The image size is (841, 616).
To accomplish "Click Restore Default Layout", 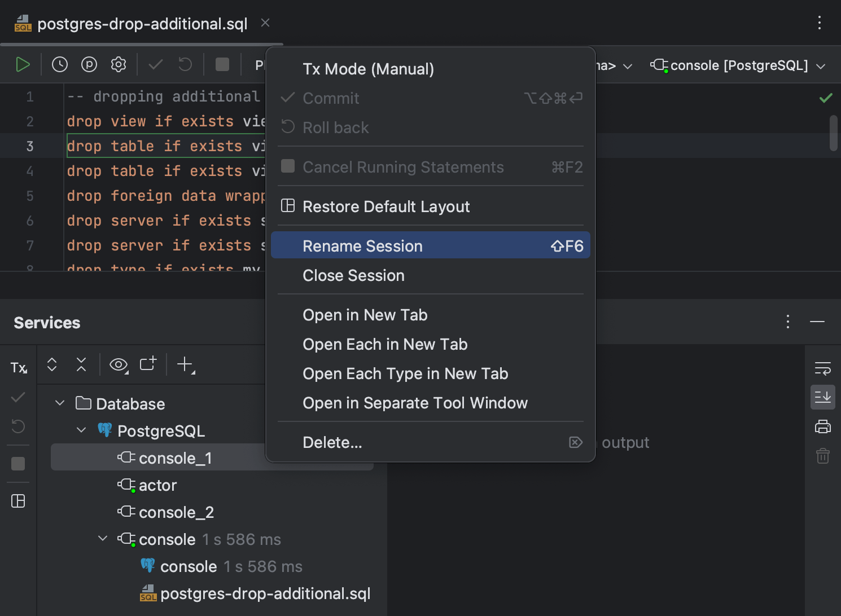I will (x=387, y=206).
